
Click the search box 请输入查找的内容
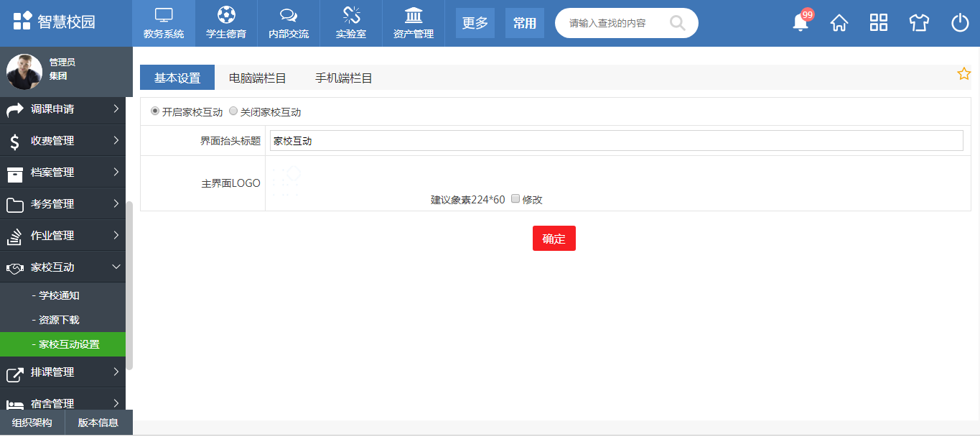(627, 23)
